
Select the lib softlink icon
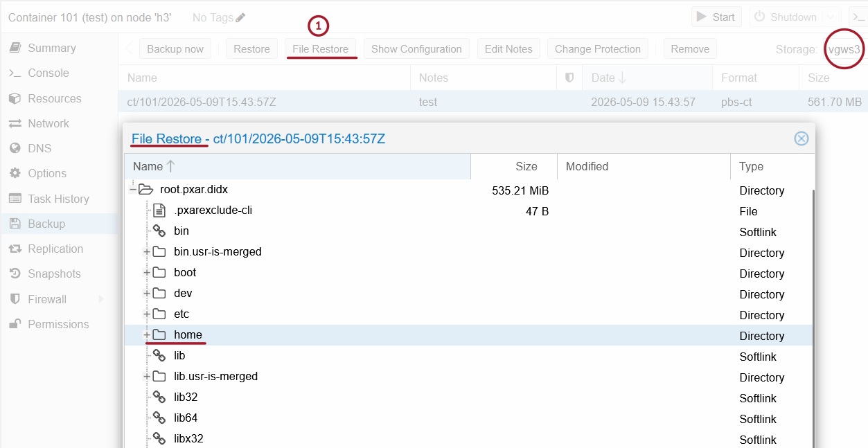pos(159,355)
